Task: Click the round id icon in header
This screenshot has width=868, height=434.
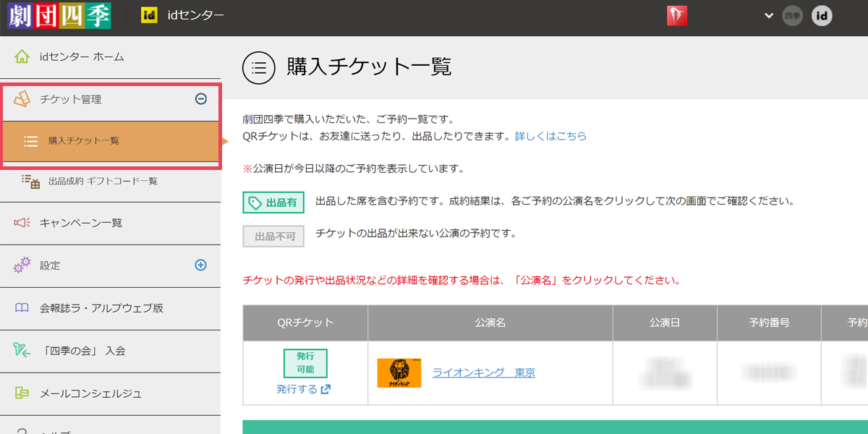Action: (822, 16)
